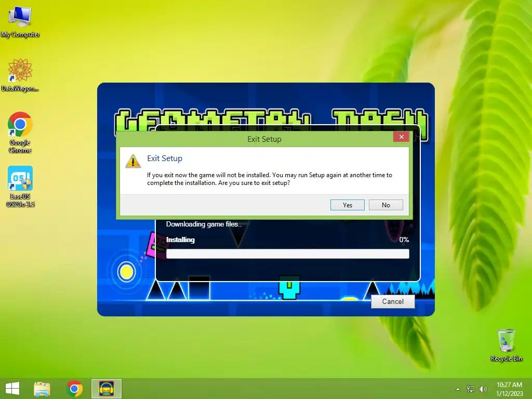Select Geometry Dash installer taskbar icon
Screen dimensions: 532x399
[106, 389]
